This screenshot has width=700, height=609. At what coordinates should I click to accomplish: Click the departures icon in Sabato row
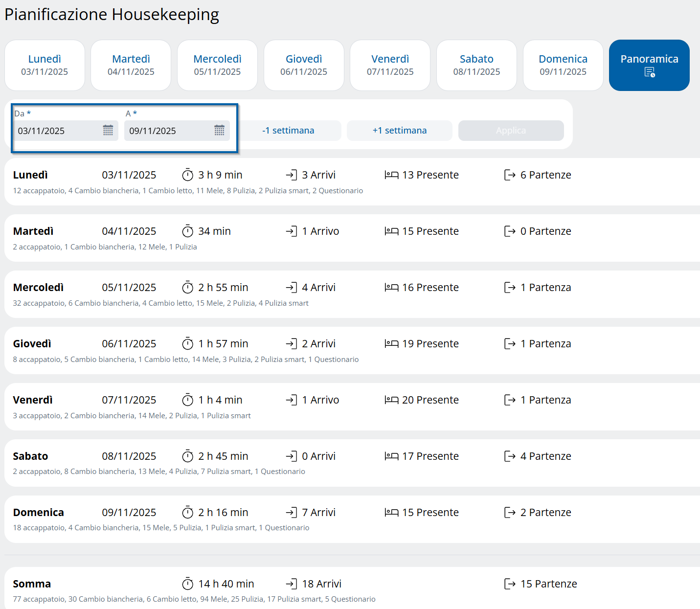click(510, 456)
